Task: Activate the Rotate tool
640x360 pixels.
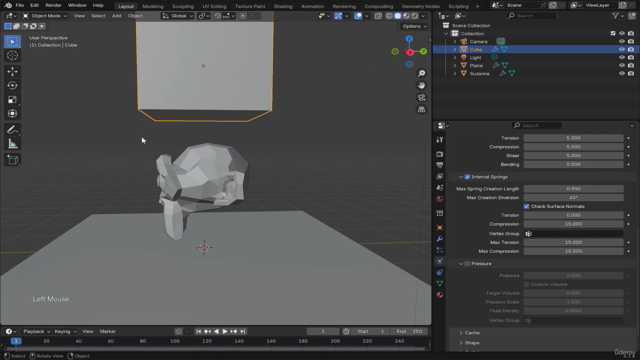Action: (12, 85)
